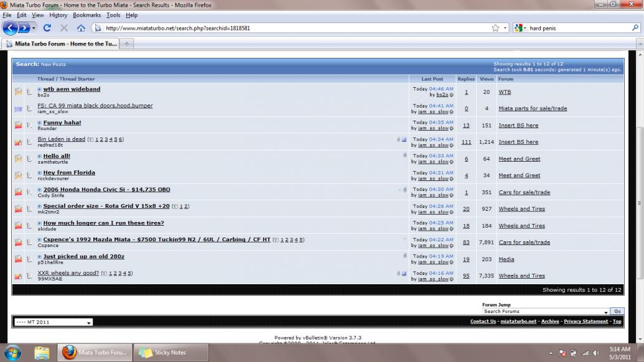Open Windows Explorer from the taskbar
This screenshot has height=362, width=644.
pyautogui.click(x=42, y=353)
